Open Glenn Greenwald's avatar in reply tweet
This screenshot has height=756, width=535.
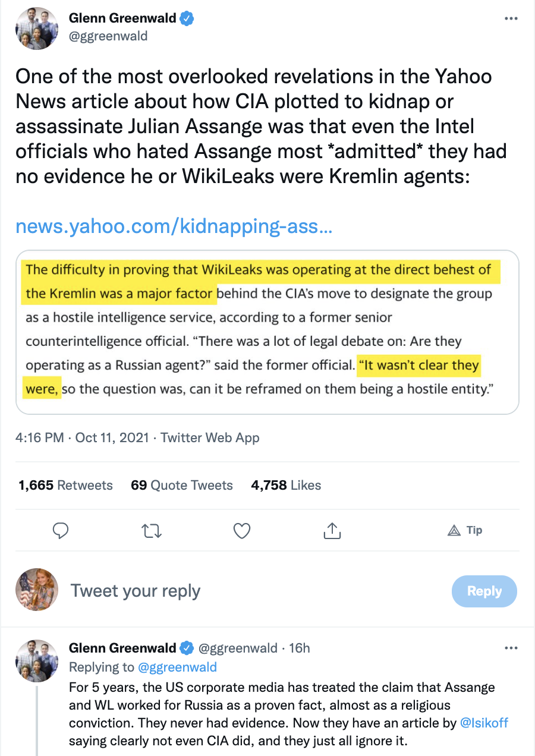(x=37, y=661)
